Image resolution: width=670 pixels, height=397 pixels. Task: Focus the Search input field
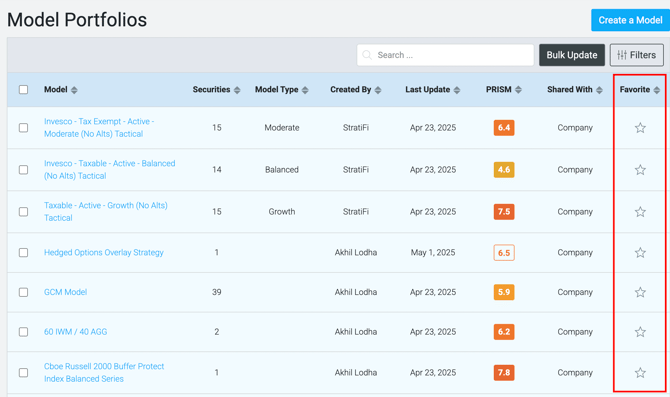click(x=445, y=55)
